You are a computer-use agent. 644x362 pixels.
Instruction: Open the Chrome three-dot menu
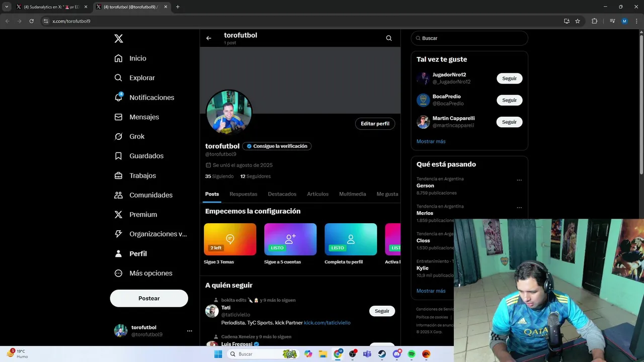coord(636,21)
